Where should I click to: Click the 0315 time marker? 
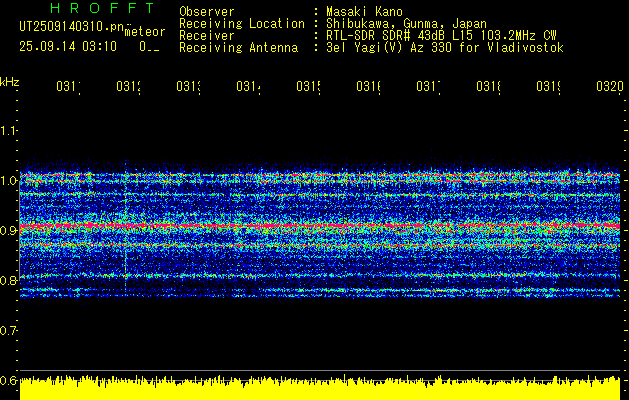(x=308, y=87)
